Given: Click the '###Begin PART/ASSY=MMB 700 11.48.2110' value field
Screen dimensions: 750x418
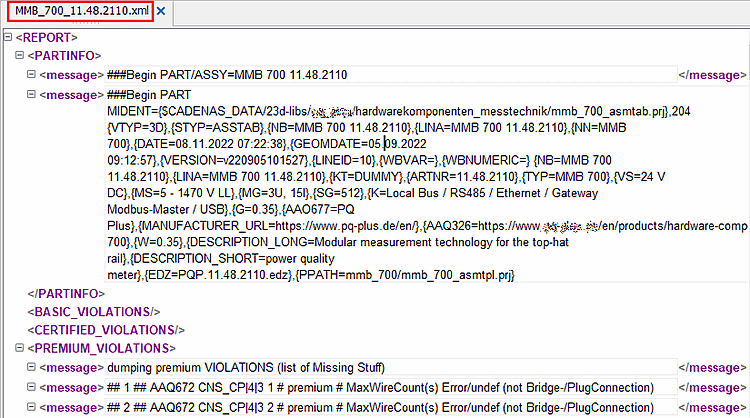Looking at the screenshot, I should (x=391, y=75).
